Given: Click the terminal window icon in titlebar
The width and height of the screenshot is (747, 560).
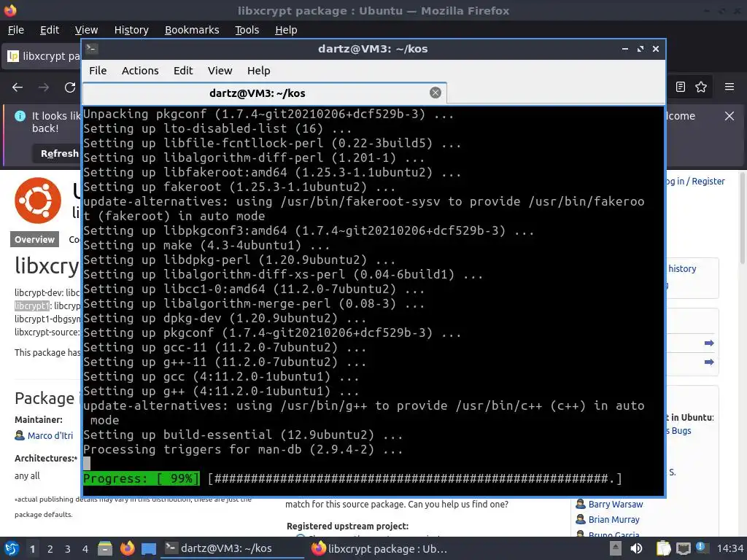Looking at the screenshot, I should tap(92, 49).
